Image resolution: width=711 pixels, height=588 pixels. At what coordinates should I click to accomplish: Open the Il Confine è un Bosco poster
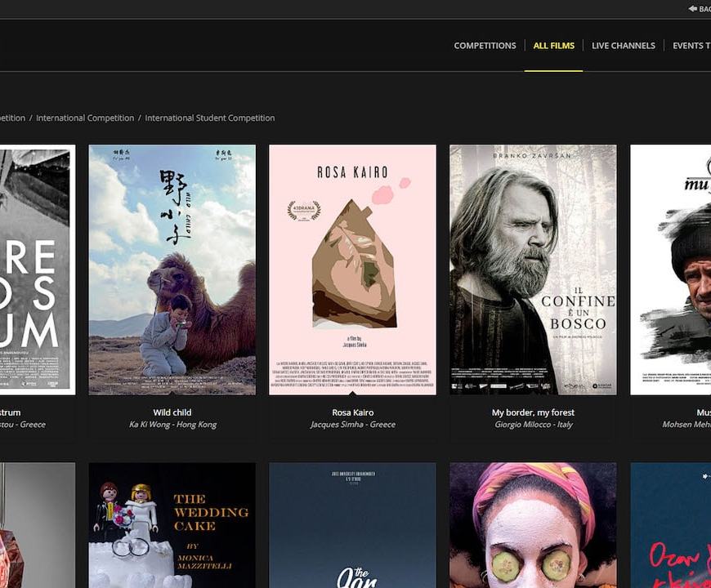(x=533, y=269)
